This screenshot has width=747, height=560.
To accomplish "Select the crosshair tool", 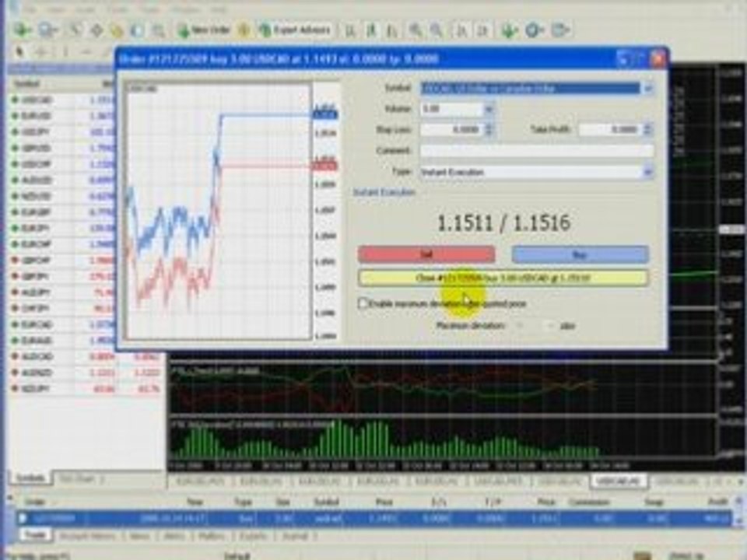I will click(41, 51).
